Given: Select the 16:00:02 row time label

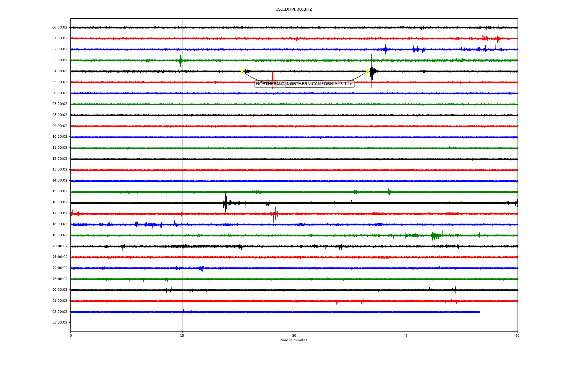Looking at the screenshot, I should point(60,202).
